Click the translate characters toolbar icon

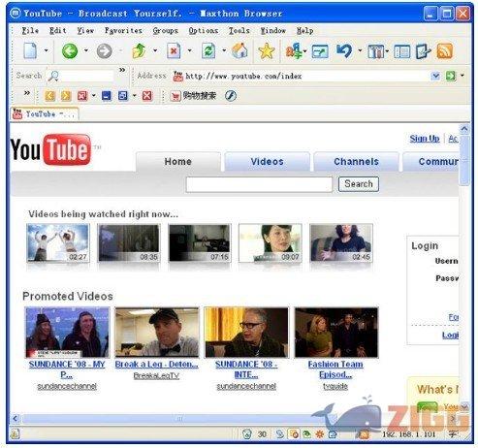(294, 51)
